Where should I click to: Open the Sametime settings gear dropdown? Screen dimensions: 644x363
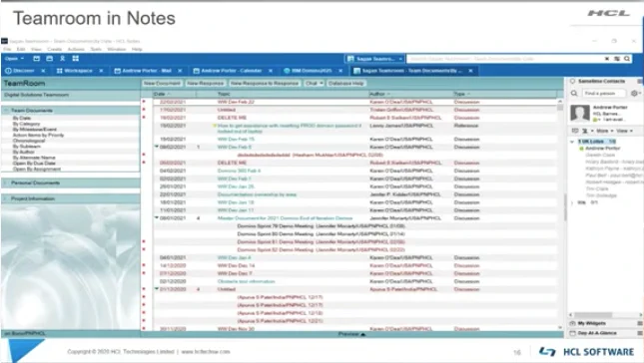(636, 94)
